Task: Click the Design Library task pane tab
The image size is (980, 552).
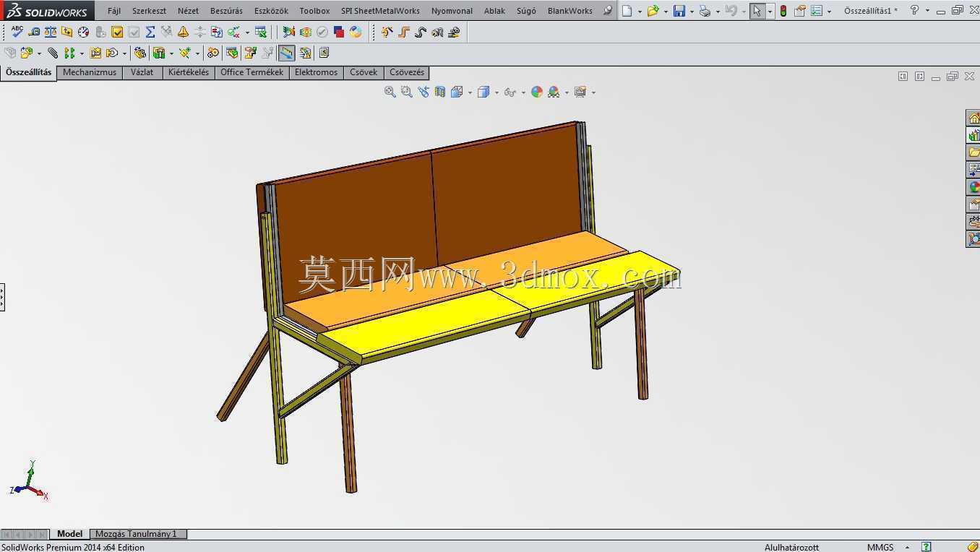Action: (973, 135)
